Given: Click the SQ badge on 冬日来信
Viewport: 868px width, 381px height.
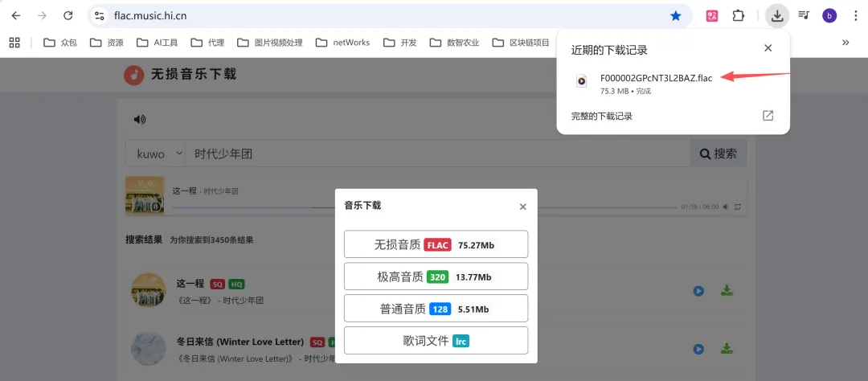Looking at the screenshot, I should click(317, 342).
